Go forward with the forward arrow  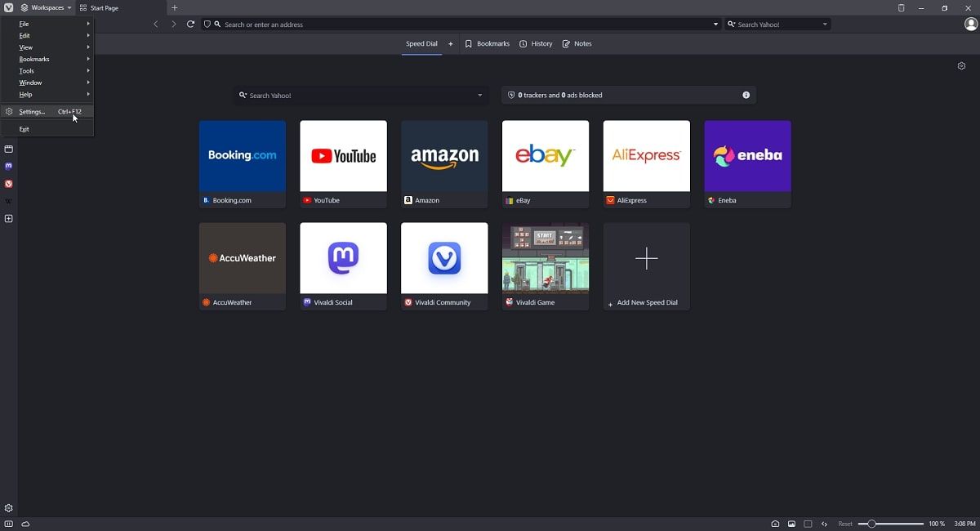[x=173, y=24]
